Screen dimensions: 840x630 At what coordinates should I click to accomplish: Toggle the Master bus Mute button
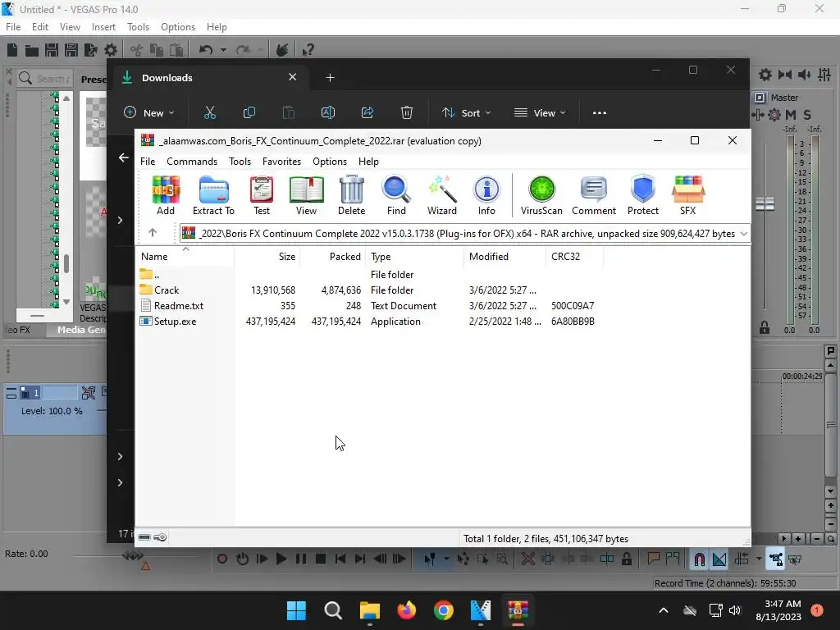(x=791, y=115)
